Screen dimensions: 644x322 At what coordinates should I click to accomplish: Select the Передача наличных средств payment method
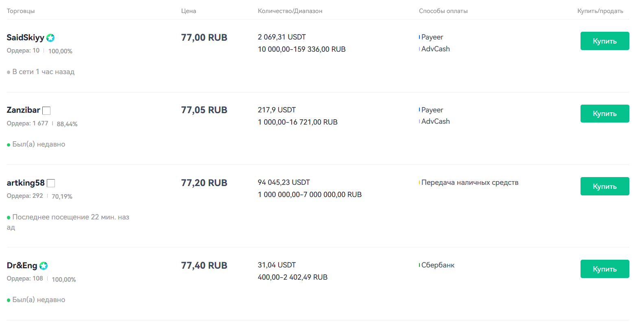click(470, 182)
